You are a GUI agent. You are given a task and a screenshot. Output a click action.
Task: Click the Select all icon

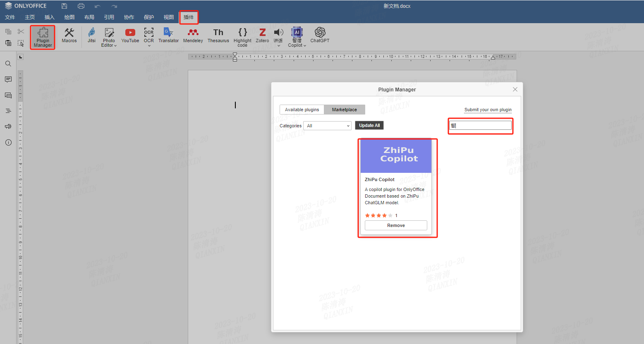click(21, 43)
